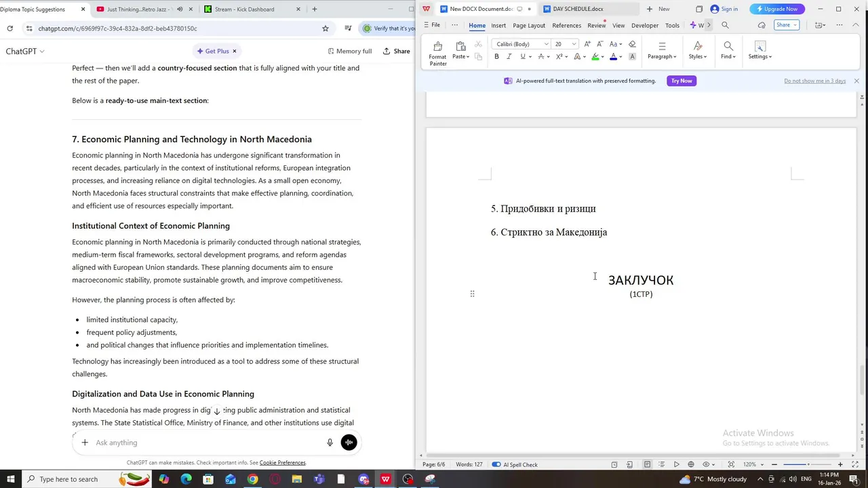Click Do not show me in 3 days
868x488 pixels.
[814, 81]
